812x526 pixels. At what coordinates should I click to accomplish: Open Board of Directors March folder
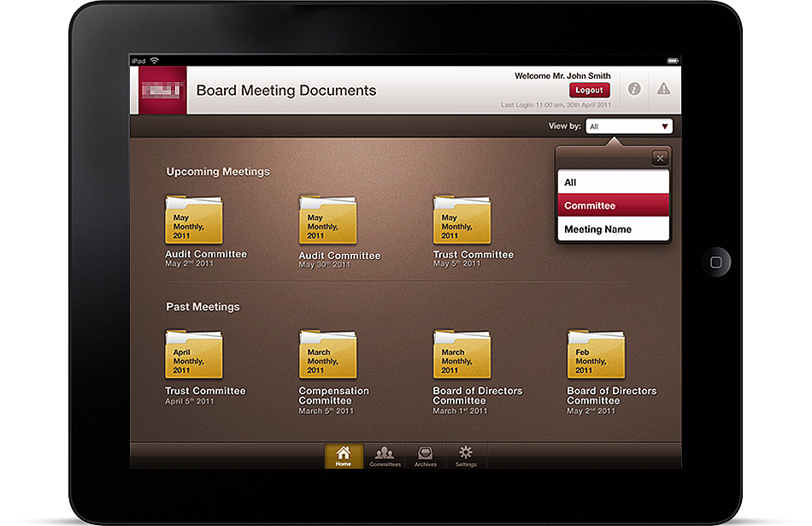point(462,355)
